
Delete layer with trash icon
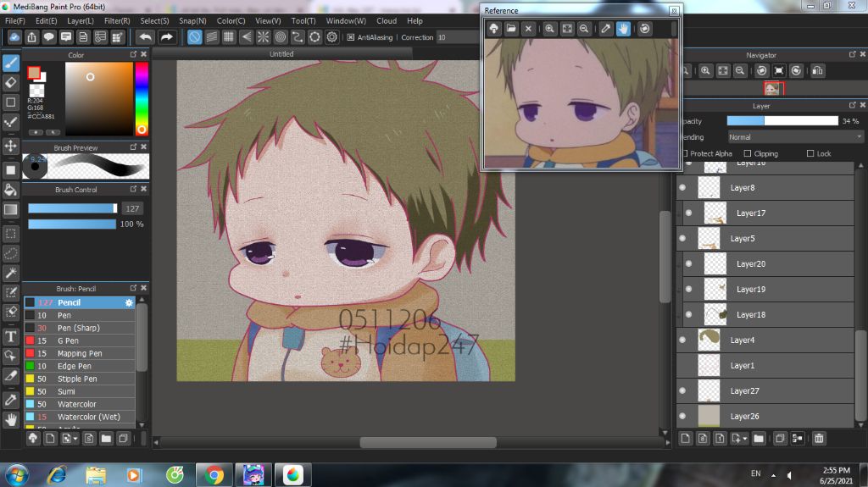pyautogui.click(x=819, y=439)
